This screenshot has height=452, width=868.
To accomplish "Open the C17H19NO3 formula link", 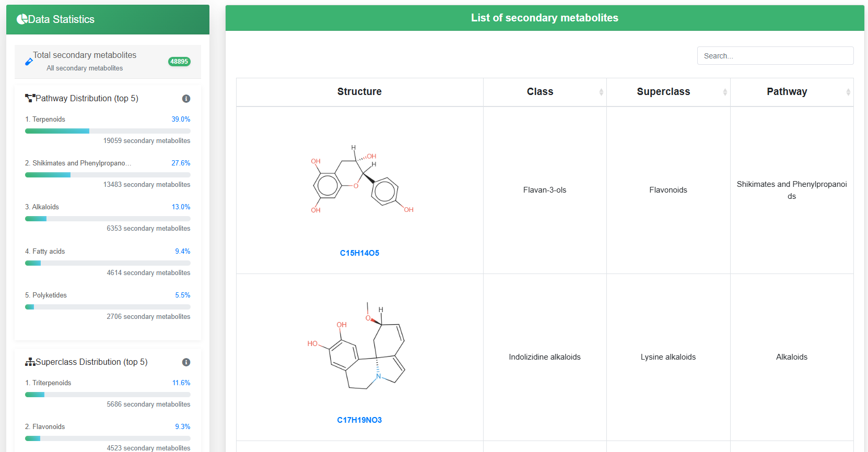I will 359,420.
